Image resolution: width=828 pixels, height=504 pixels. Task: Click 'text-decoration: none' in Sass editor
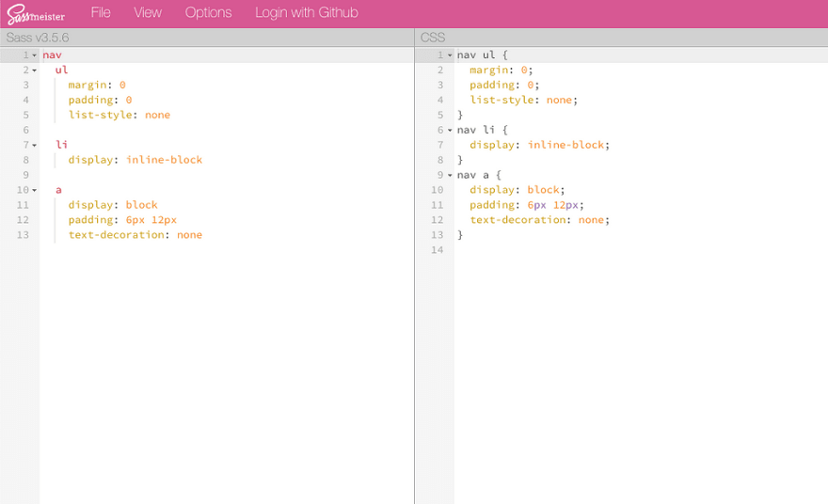tap(135, 235)
